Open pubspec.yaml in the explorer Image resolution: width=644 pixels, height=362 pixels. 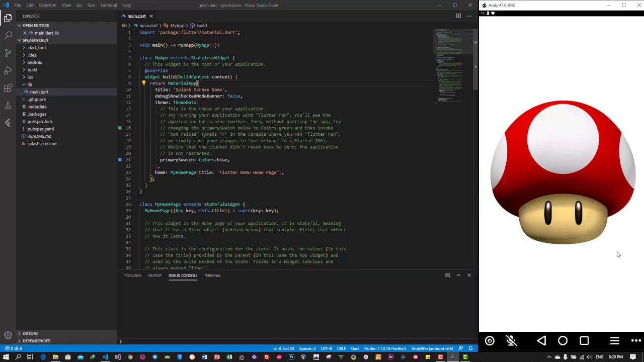(x=40, y=129)
